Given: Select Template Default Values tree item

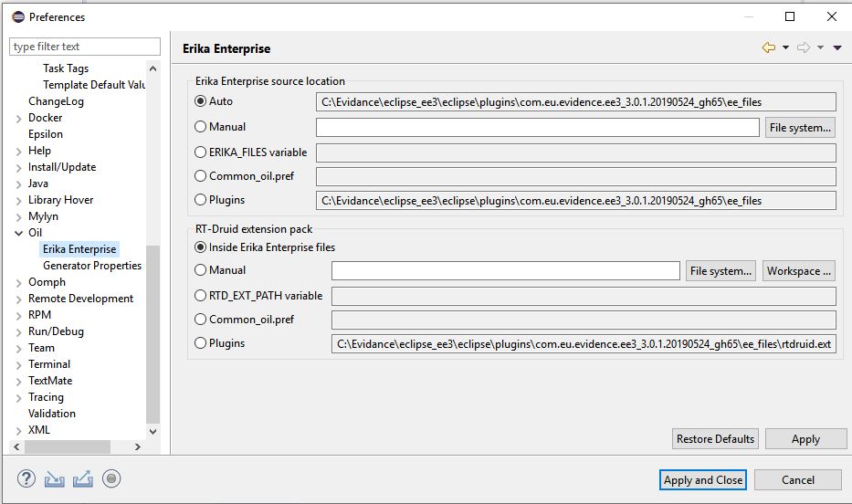Looking at the screenshot, I should 93,85.
